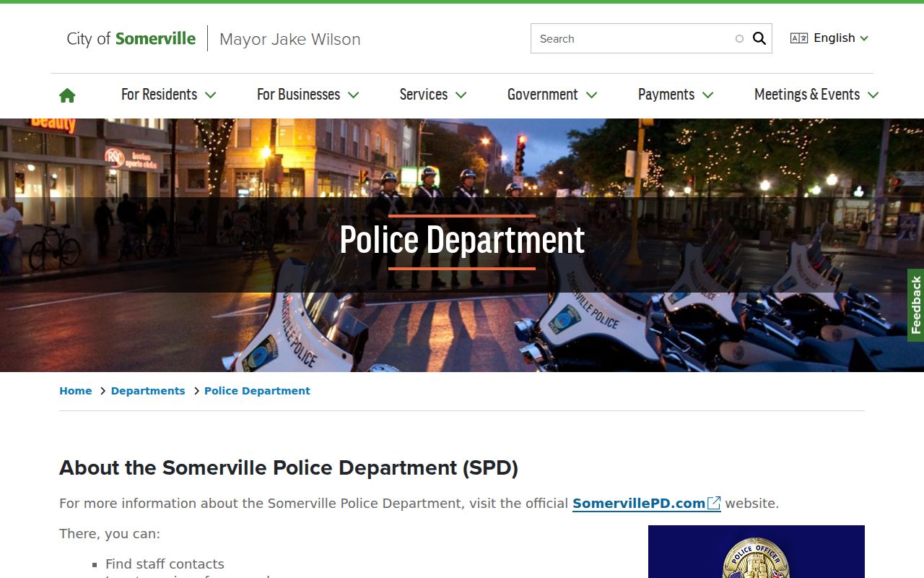Open the Payments menu

pyautogui.click(x=666, y=95)
